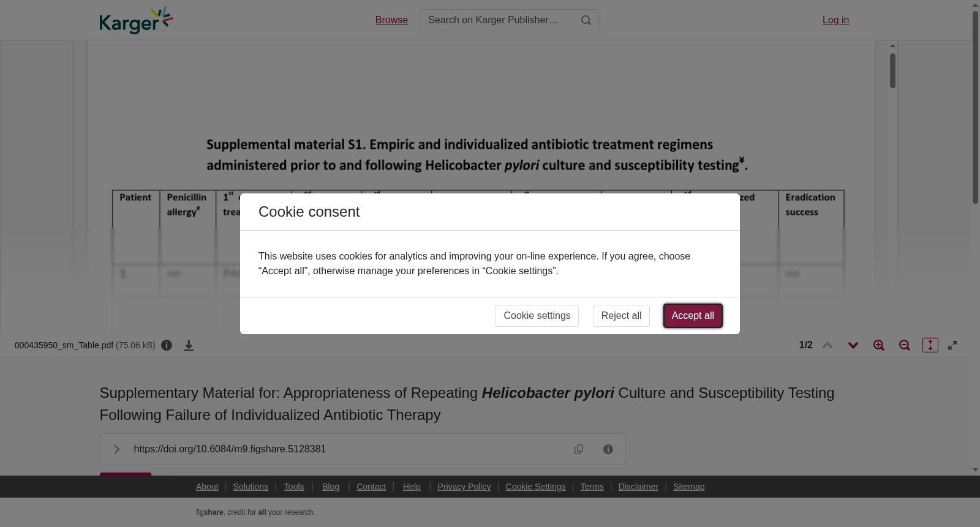Open the Blog footer link
Screen dimensions: 980x527
point(331,487)
